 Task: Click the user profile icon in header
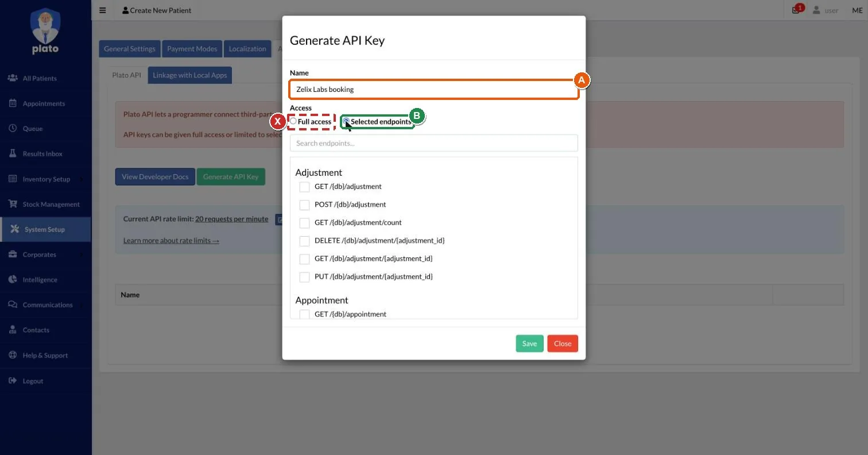pos(816,10)
